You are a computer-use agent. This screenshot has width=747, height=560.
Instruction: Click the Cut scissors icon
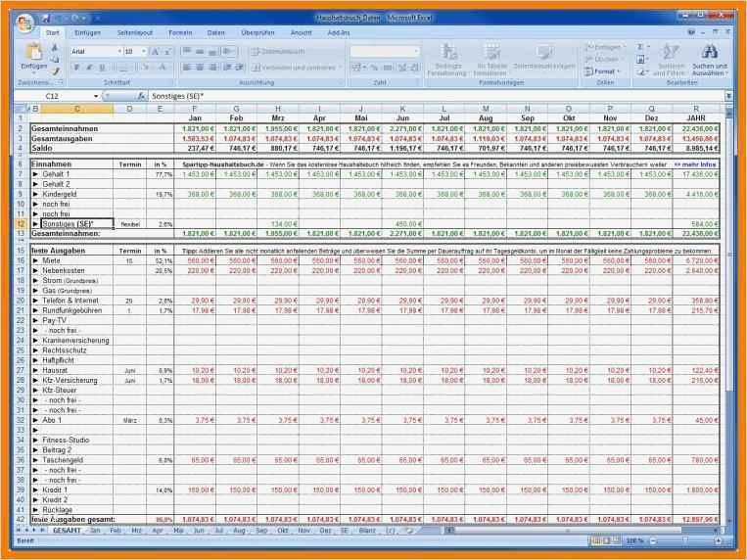55,48
